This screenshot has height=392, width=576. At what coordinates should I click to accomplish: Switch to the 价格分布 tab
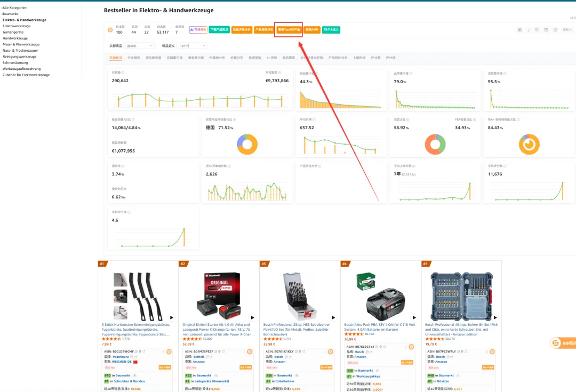pos(237,58)
